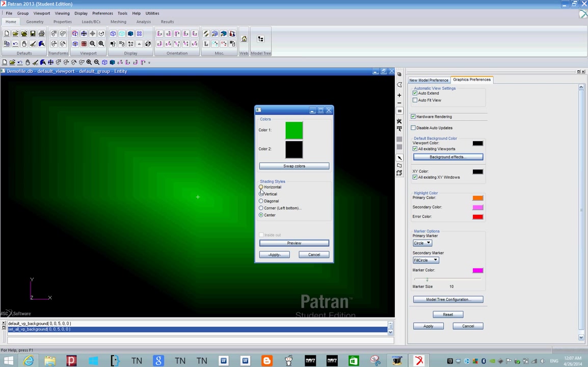Click the green Color 1 swatch
Screen dimensions: 588x367
click(294, 130)
